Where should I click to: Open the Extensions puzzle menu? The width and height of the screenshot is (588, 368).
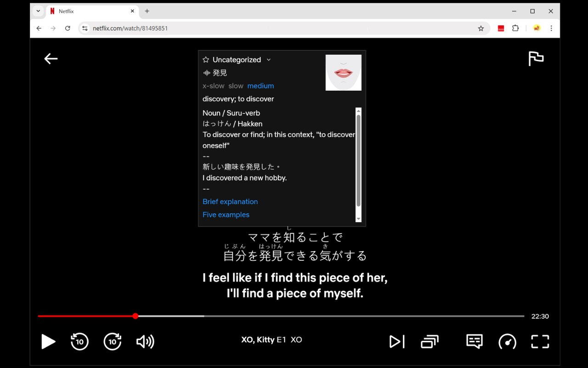[x=515, y=28]
